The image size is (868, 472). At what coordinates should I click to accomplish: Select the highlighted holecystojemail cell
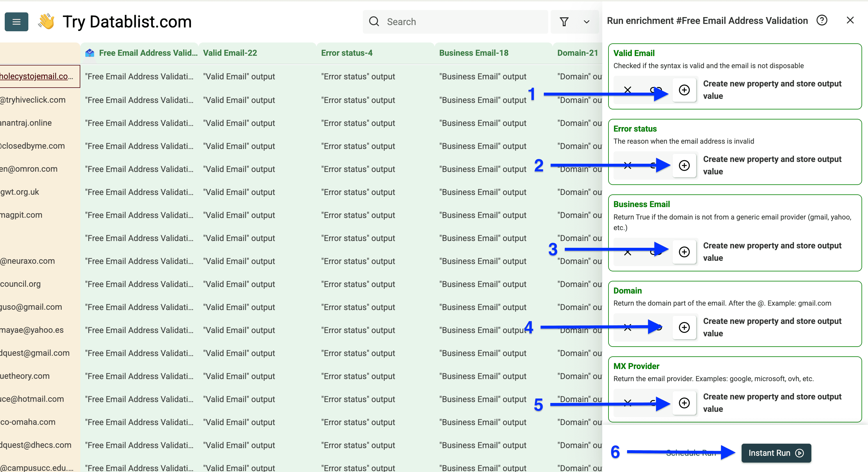pos(37,76)
